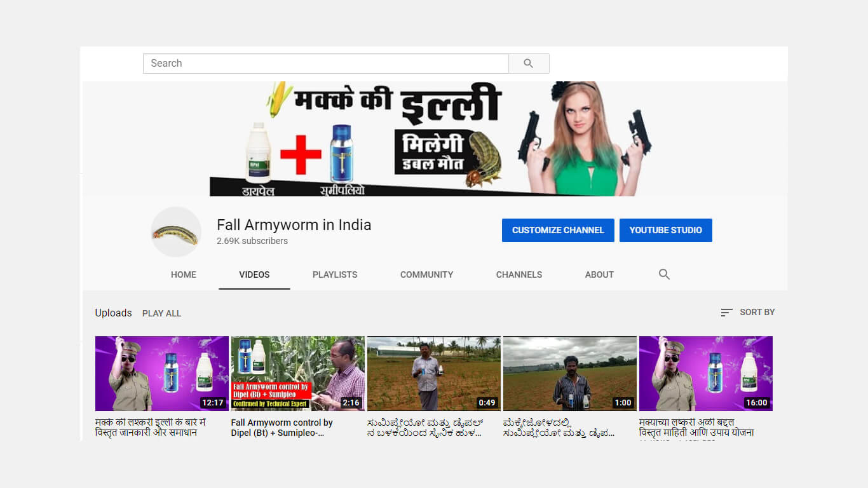This screenshot has height=488, width=868.
Task: Open the About tab
Action: coord(599,274)
